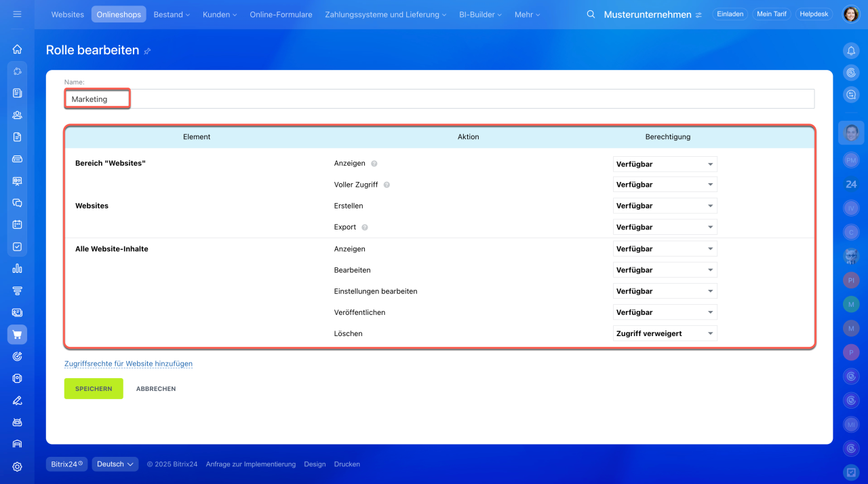Open the 'Websites' tab
The image size is (868, 484).
pos(68,14)
